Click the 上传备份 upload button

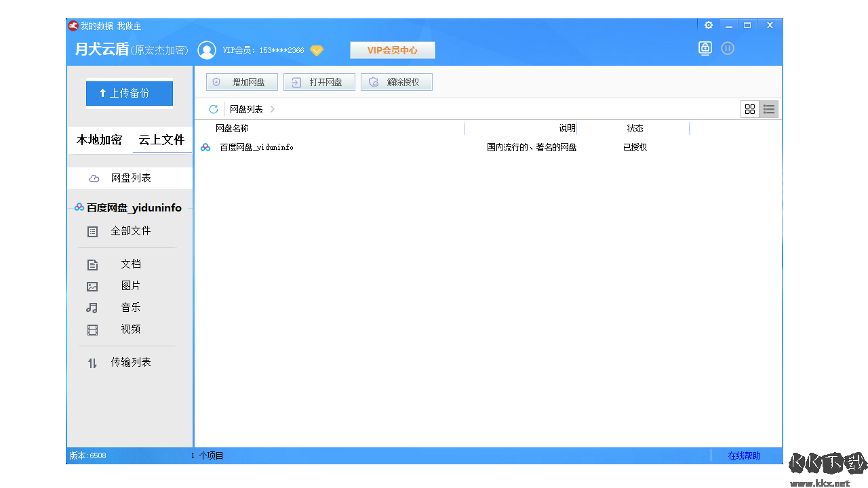pos(129,94)
